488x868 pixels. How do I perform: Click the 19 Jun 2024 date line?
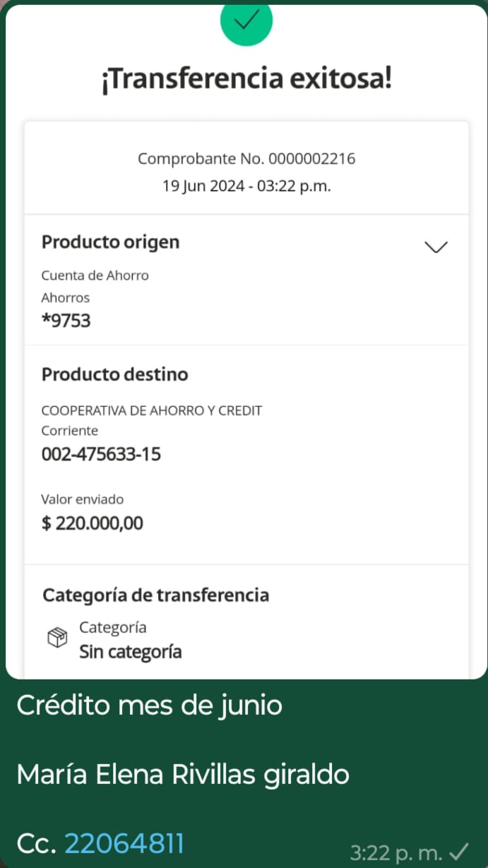[x=246, y=186]
